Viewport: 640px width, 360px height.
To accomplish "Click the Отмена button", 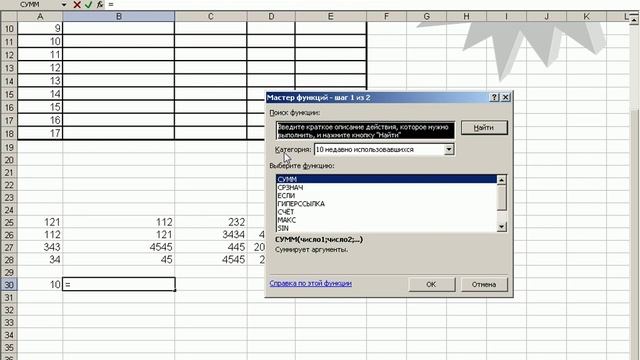I will pyautogui.click(x=484, y=284).
